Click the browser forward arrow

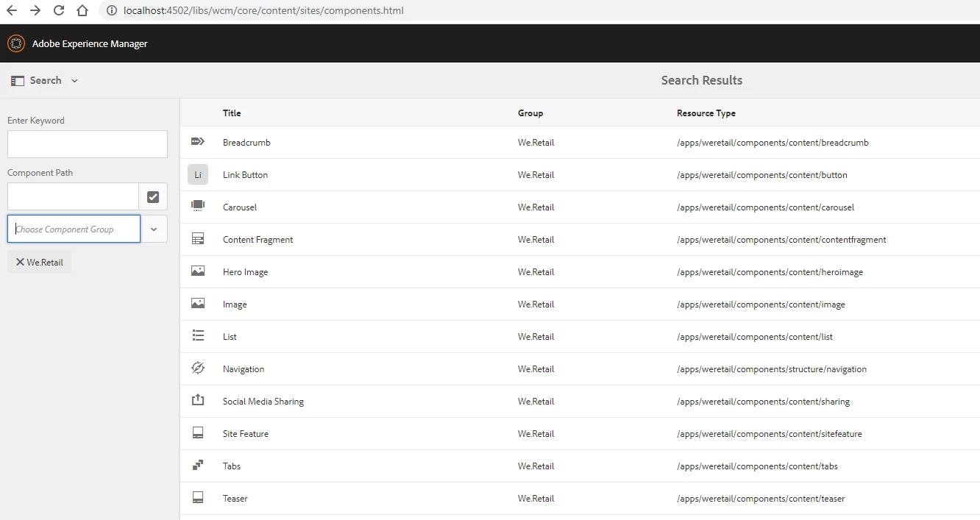pyautogui.click(x=35, y=10)
